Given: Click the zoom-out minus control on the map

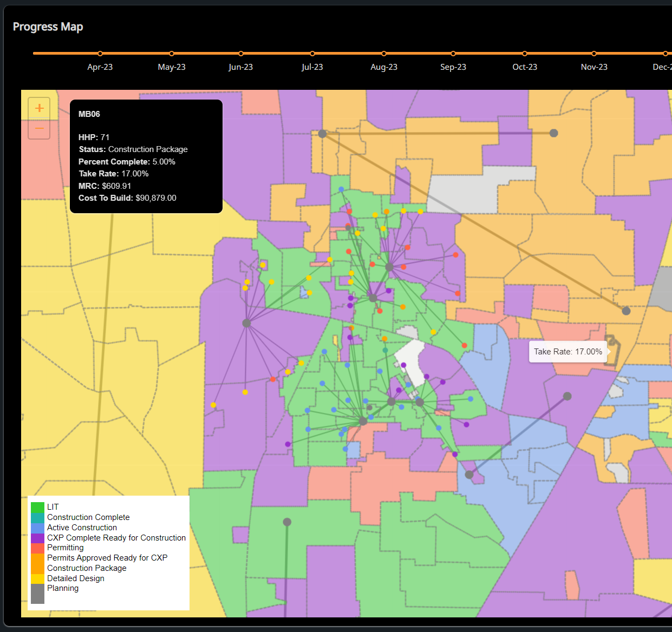Looking at the screenshot, I should (38, 128).
